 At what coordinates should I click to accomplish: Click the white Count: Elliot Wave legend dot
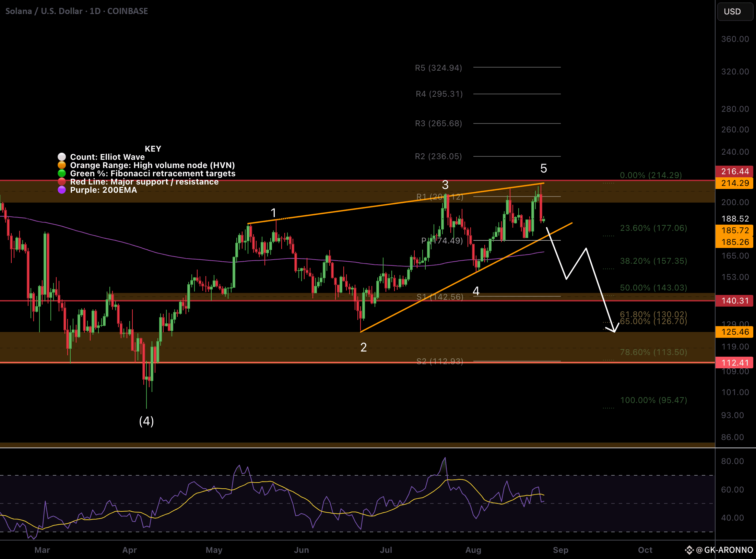pos(62,157)
